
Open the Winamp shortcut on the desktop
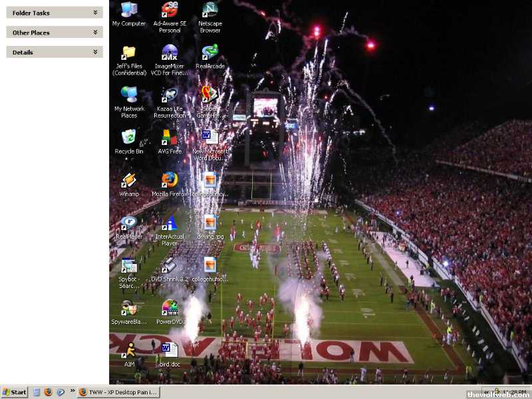click(129, 180)
